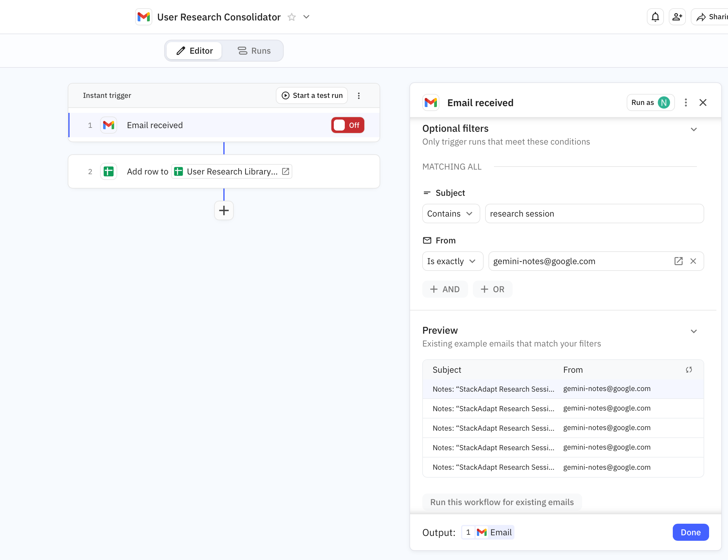Click the blue Done button
This screenshot has width=728, height=560.
point(690,532)
